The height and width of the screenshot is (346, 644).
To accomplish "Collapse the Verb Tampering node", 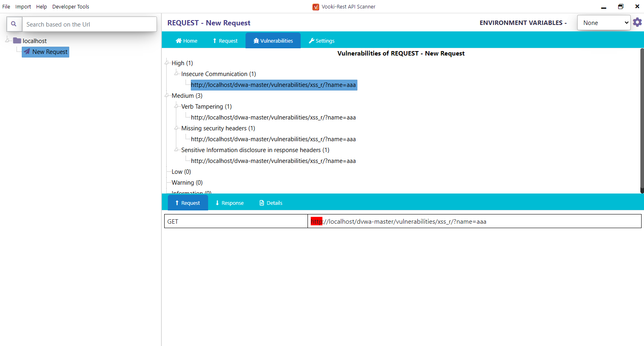I will (176, 105).
